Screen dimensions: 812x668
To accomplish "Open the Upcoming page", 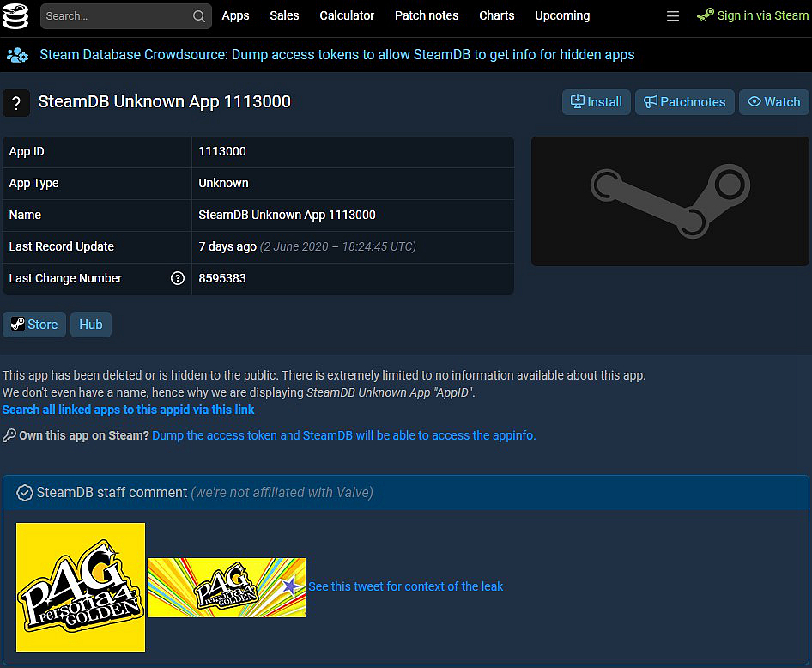I will pyautogui.click(x=562, y=16).
